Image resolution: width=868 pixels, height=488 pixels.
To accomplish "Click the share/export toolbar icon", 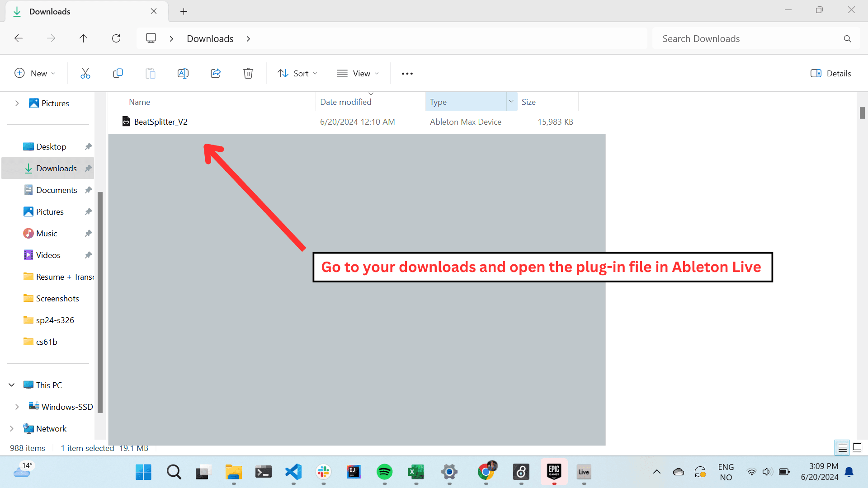I will 216,73.
